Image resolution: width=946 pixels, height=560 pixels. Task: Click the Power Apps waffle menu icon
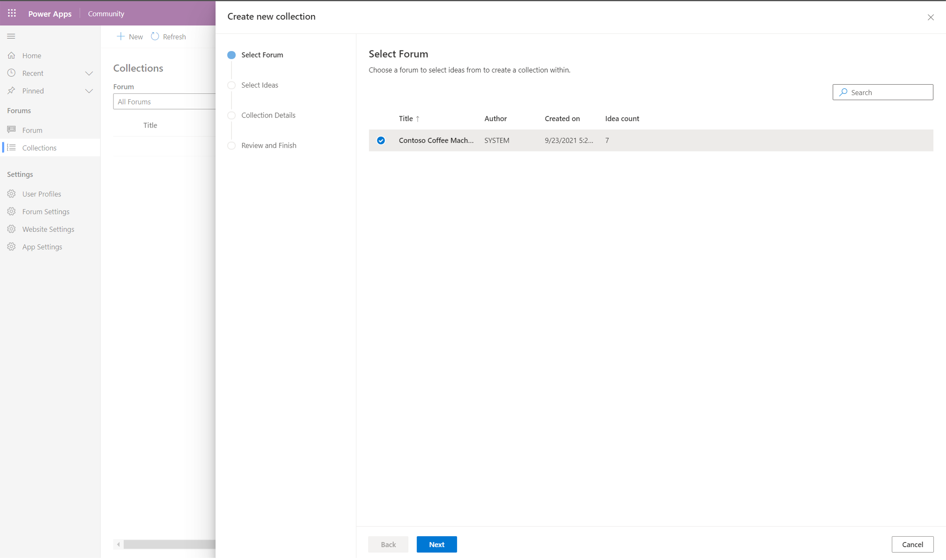[x=11, y=13]
